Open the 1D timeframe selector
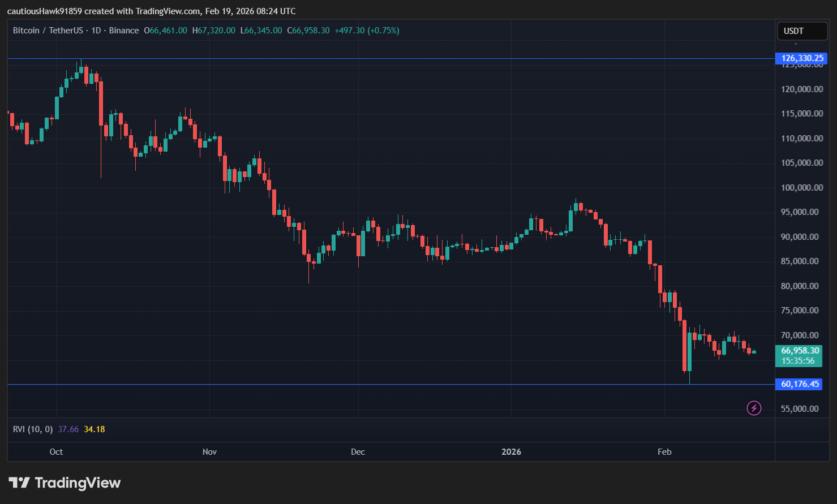The image size is (837, 504). (95, 31)
